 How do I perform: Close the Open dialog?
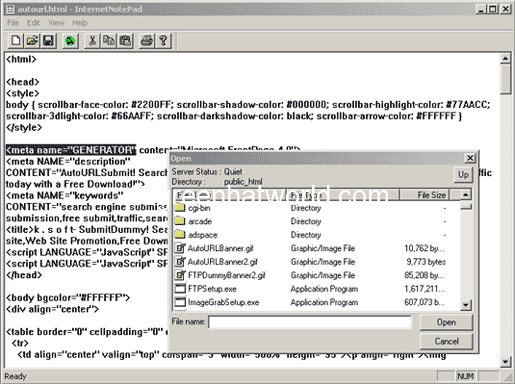point(470,158)
